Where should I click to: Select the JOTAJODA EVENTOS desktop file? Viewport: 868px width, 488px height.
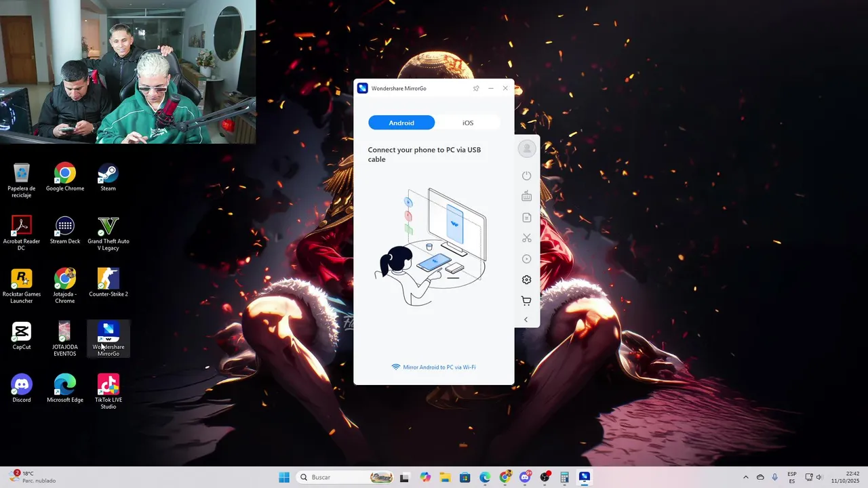(65, 339)
